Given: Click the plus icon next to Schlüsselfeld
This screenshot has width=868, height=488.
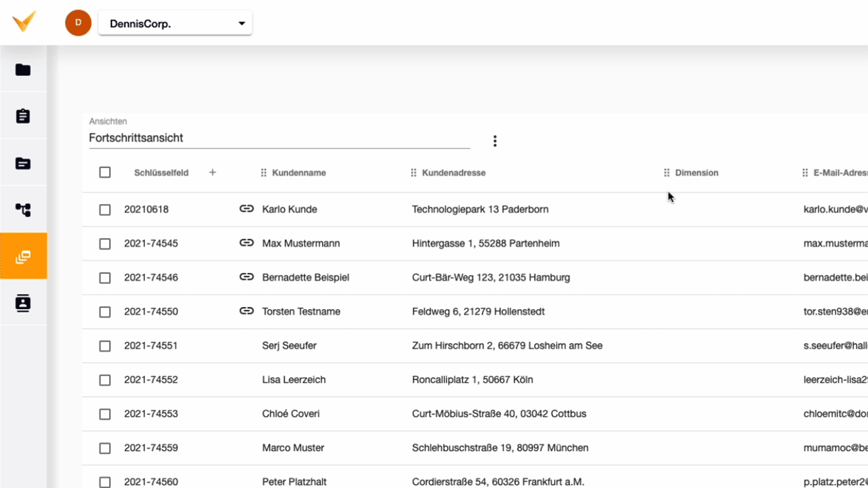Looking at the screenshot, I should tap(212, 172).
